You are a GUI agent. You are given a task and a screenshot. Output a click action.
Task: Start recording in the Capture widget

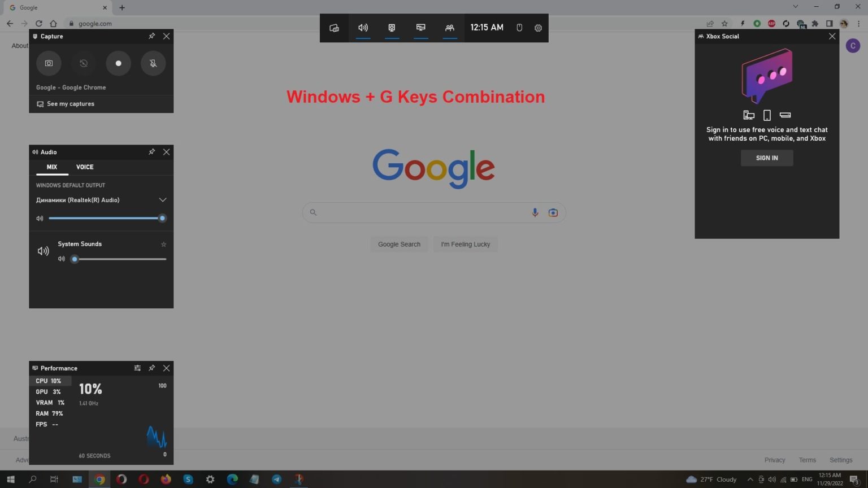[118, 63]
